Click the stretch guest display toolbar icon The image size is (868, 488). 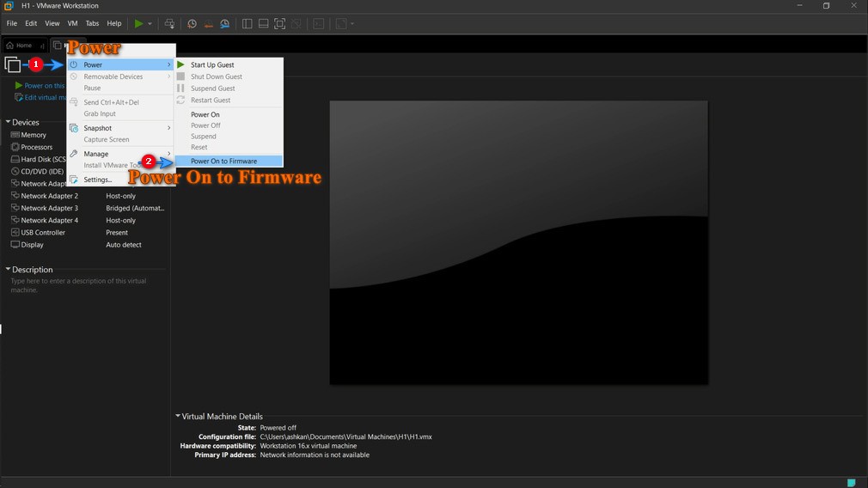(341, 24)
